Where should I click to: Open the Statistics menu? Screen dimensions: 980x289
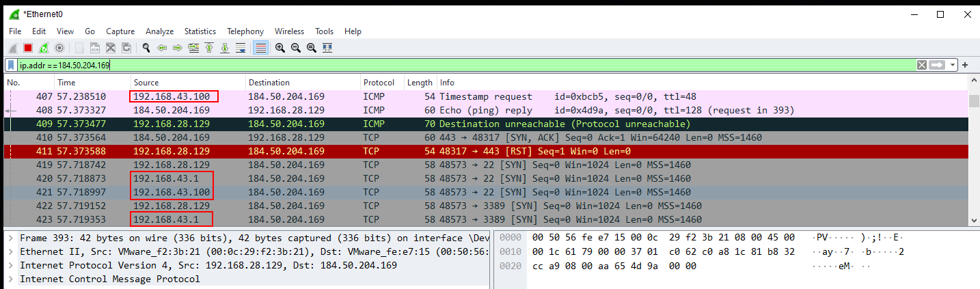click(200, 31)
